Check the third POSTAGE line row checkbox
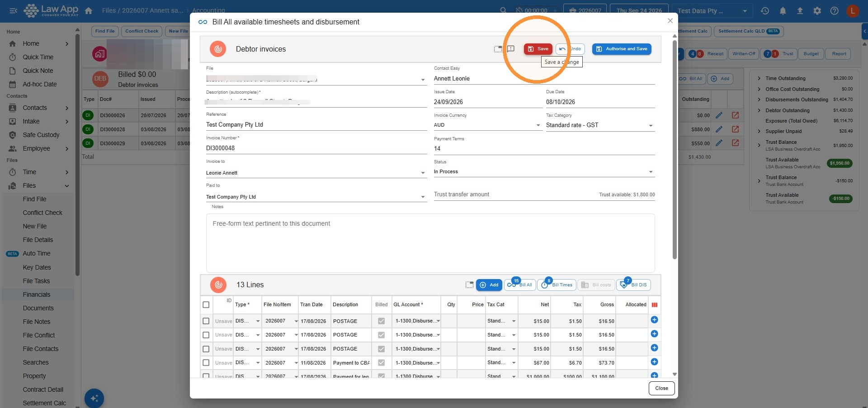Viewport: 868px width, 408px height. coord(206,349)
